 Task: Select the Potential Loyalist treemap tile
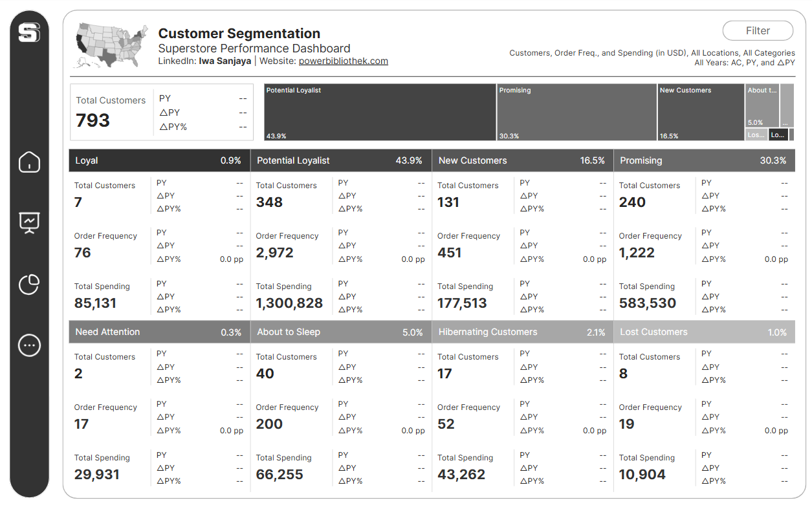(x=379, y=112)
